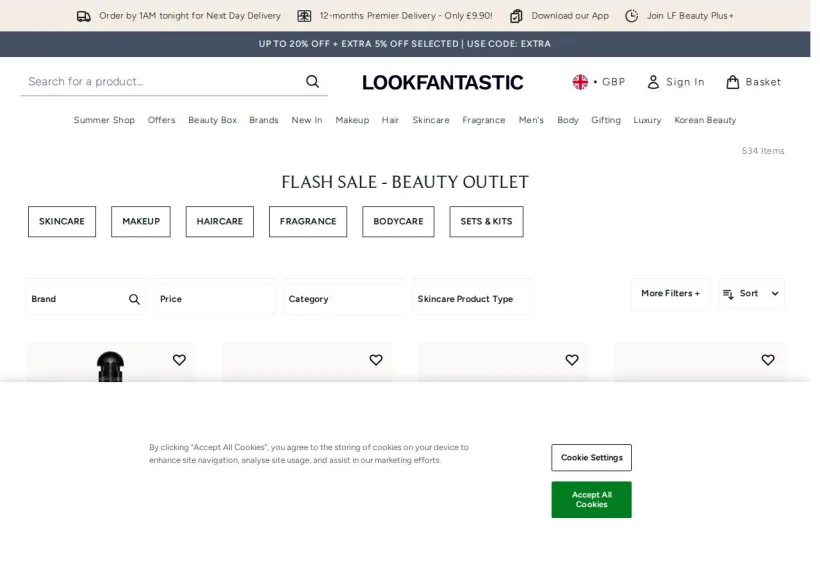Open the Gifting nav menu
Image resolution: width=820 pixels, height=577 pixels.
tap(606, 120)
